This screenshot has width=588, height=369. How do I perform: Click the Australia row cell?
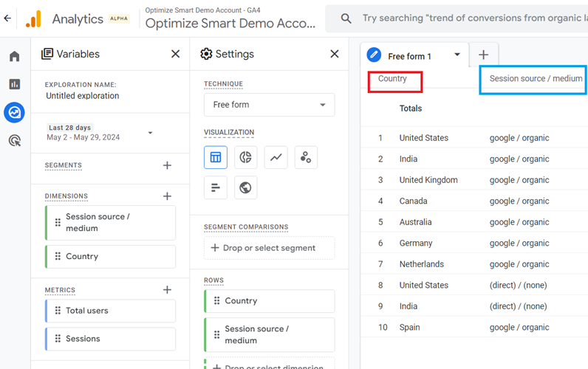click(415, 222)
